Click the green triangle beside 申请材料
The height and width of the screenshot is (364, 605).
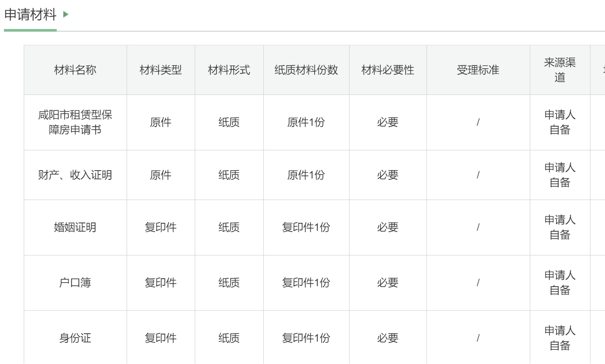(66, 15)
